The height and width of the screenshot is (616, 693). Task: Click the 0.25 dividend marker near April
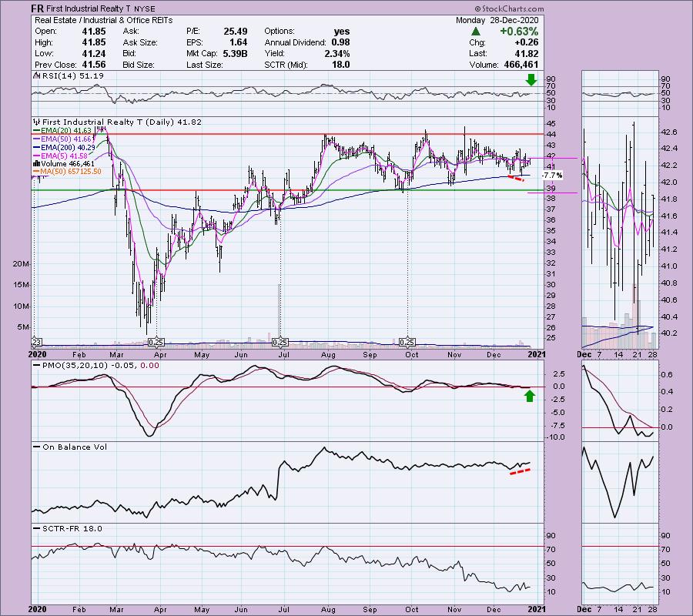[156, 342]
